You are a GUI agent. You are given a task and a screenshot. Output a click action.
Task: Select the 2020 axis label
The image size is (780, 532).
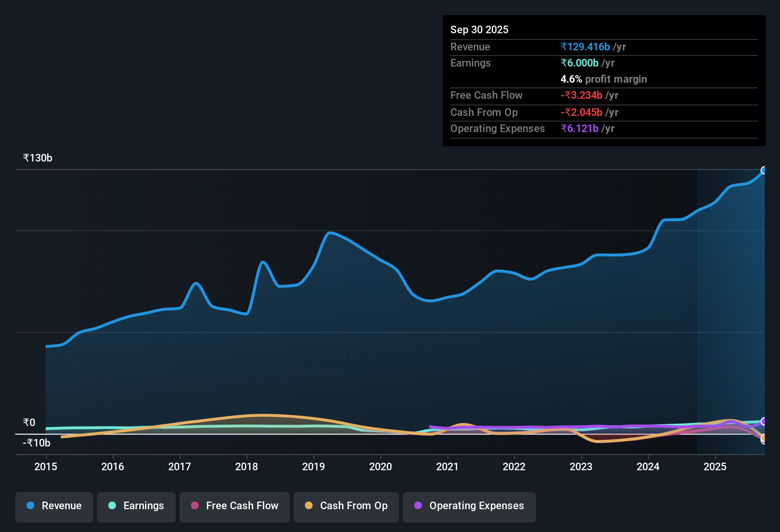(380, 467)
